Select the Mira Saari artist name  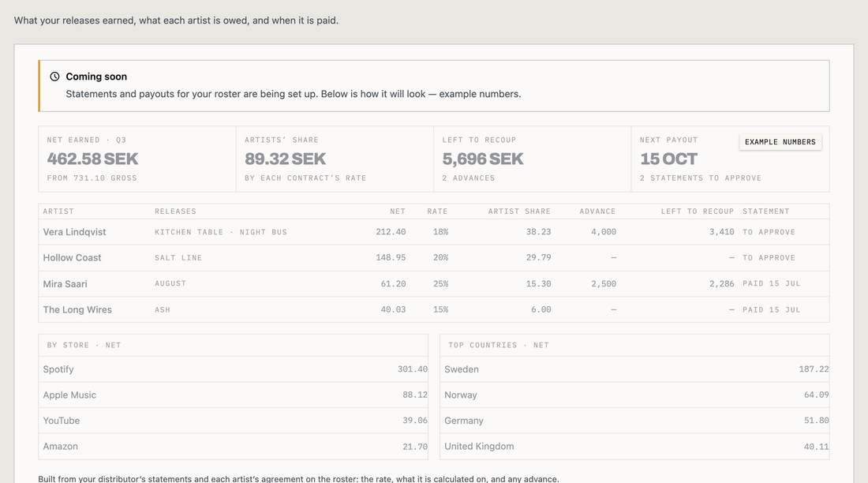pos(65,283)
